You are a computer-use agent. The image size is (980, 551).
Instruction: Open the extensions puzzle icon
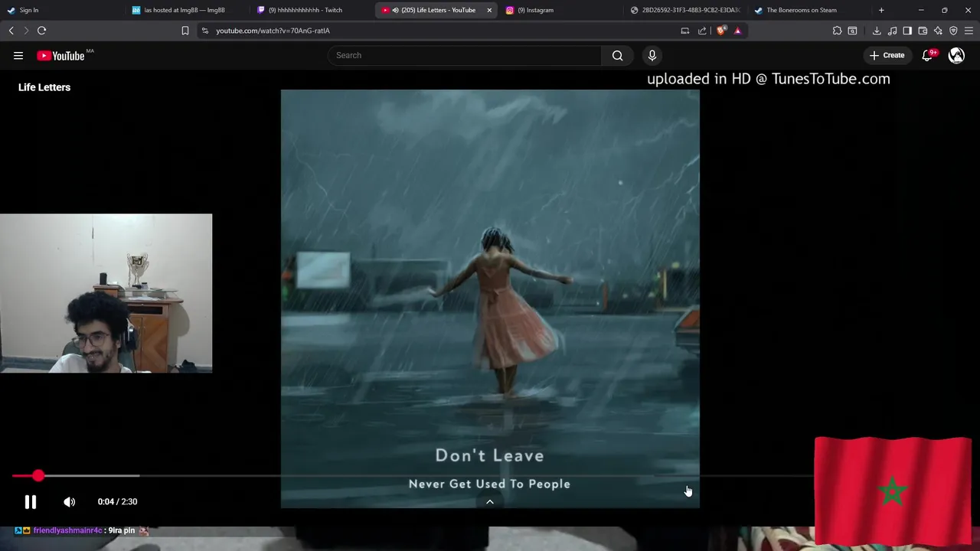pyautogui.click(x=837, y=31)
